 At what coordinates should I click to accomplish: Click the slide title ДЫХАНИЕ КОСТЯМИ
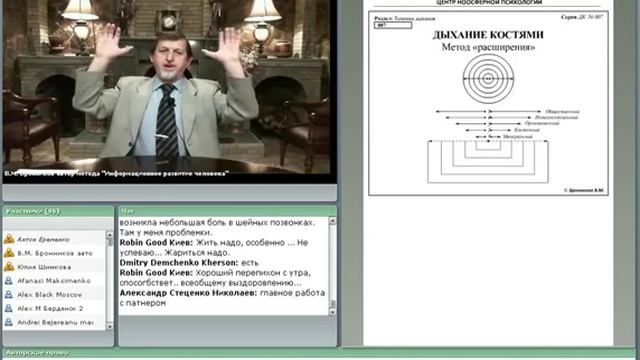click(488, 35)
